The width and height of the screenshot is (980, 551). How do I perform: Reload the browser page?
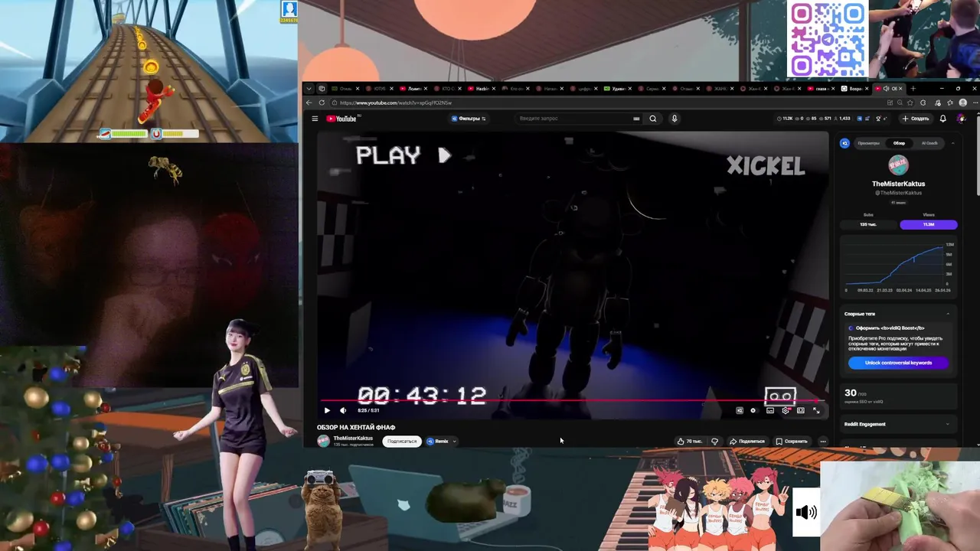coord(322,103)
